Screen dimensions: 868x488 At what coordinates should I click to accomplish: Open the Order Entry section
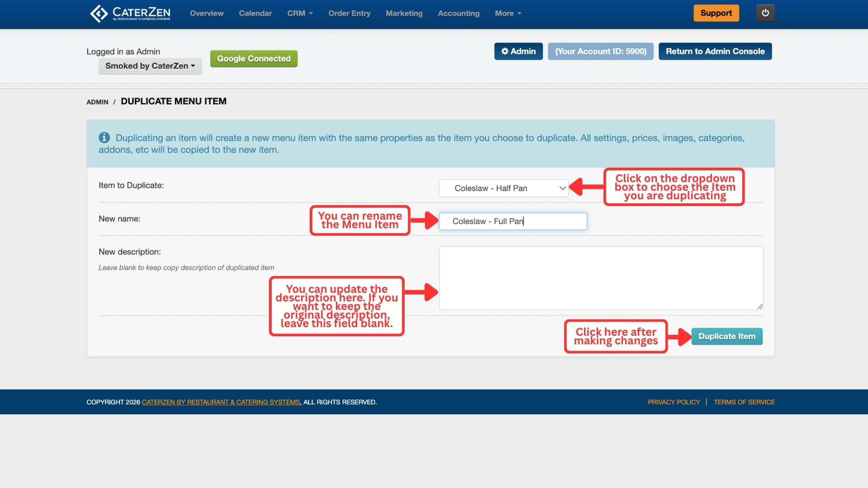(x=349, y=14)
